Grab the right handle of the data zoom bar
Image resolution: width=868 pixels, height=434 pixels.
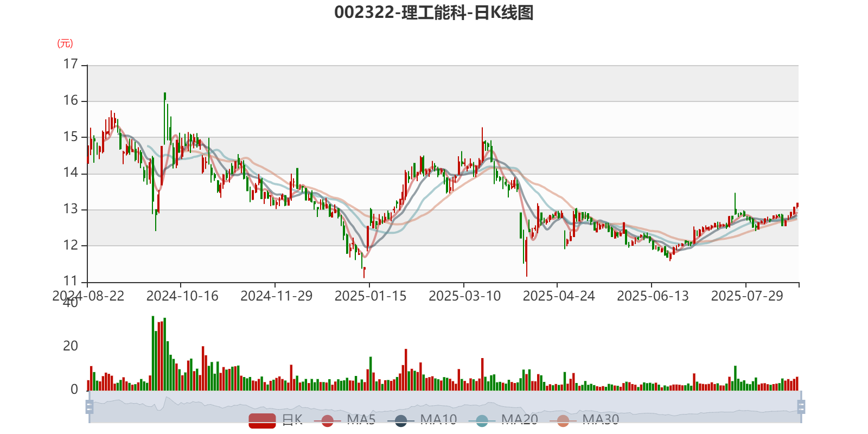tap(801, 407)
